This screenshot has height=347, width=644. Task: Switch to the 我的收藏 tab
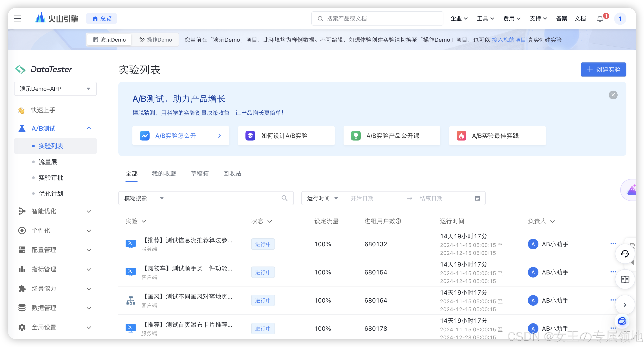(x=164, y=173)
